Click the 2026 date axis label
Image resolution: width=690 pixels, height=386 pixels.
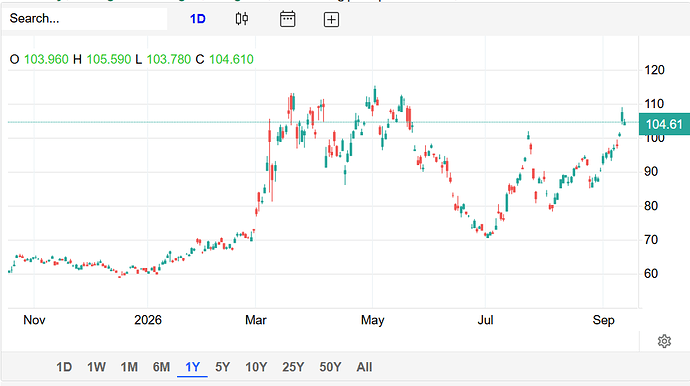pyautogui.click(x=148, y=320)
